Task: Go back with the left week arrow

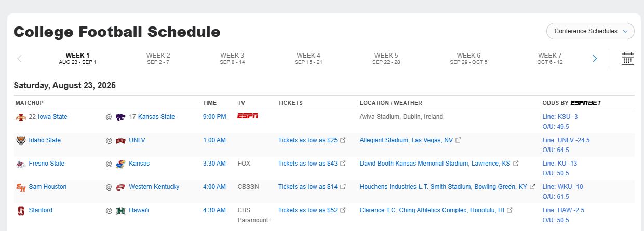Action: (20, 59)
